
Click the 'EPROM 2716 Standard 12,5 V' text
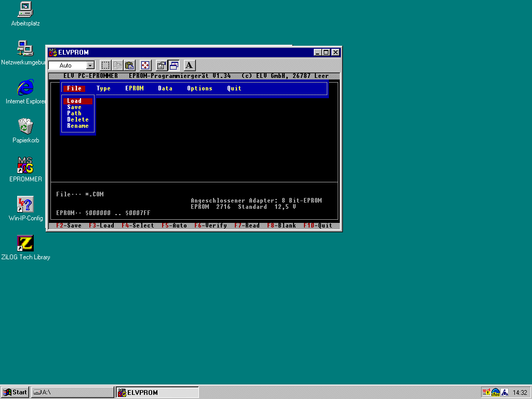[243, 207]
